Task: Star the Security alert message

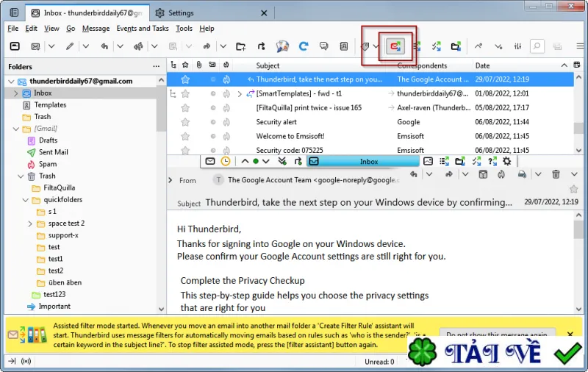Action: point(185,122)
